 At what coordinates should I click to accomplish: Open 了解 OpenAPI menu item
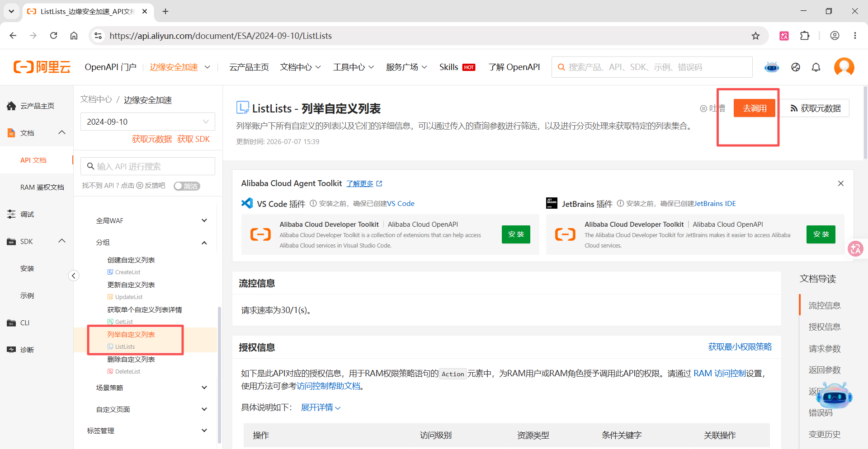514,67
